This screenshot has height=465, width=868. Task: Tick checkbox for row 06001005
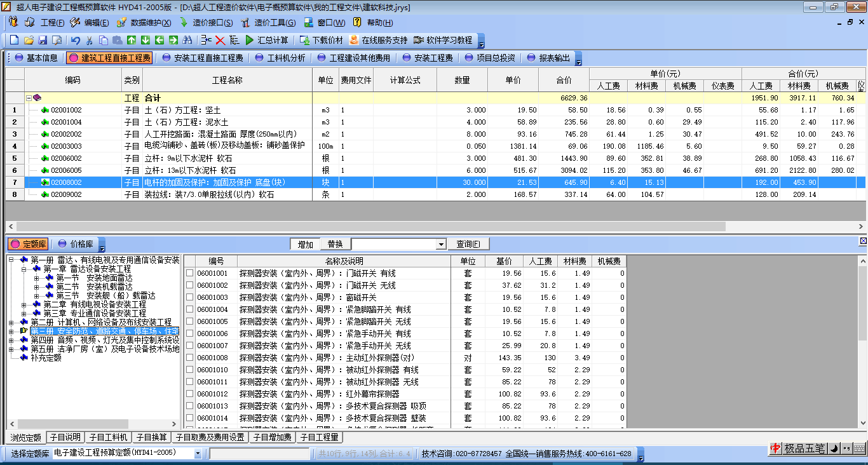coord(189,321)
